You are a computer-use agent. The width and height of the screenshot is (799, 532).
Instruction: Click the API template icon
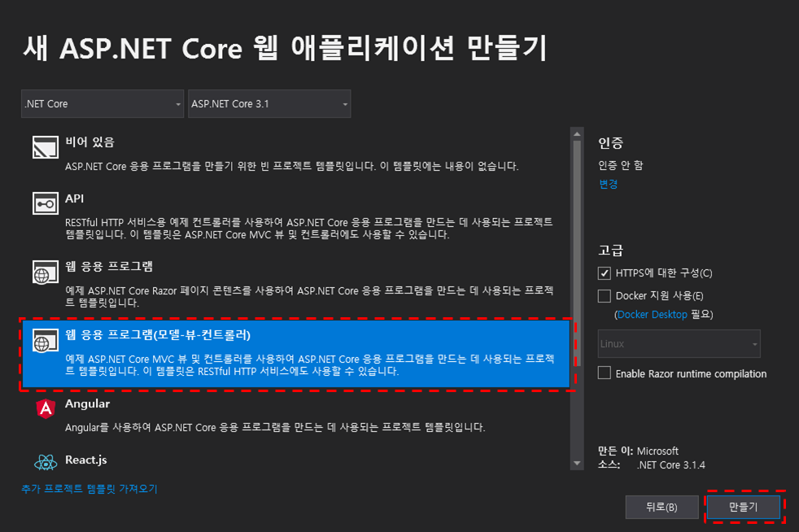tap(46, 203)
